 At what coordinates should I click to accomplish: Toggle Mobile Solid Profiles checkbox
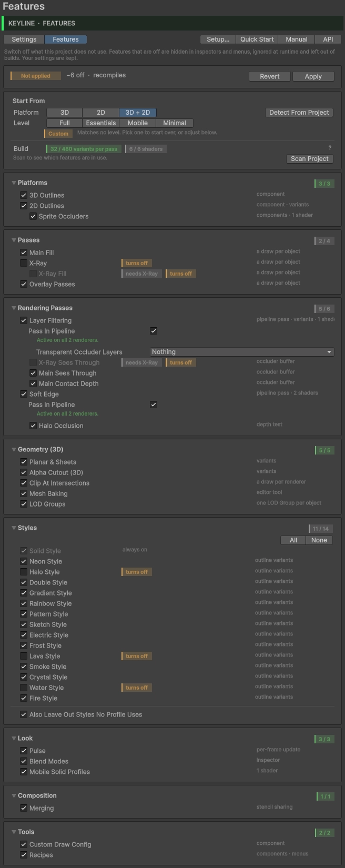pos(24,772)
